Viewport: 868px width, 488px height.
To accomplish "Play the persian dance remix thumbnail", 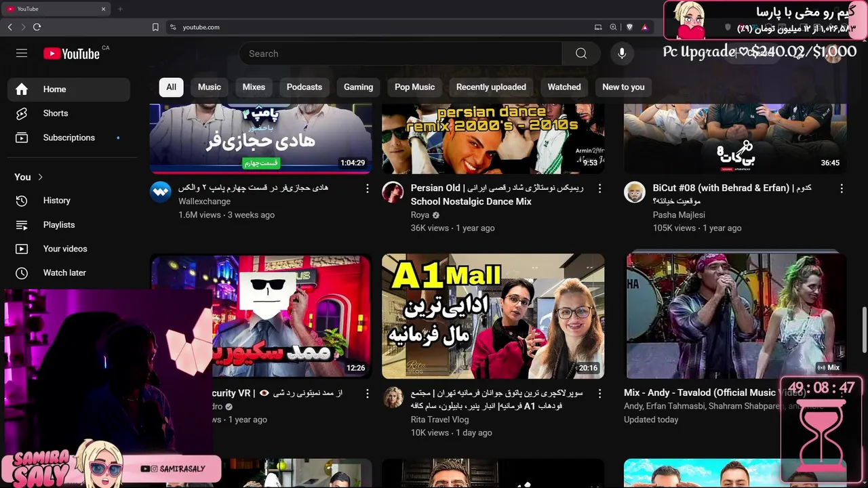I will click(x=493, y=139).
